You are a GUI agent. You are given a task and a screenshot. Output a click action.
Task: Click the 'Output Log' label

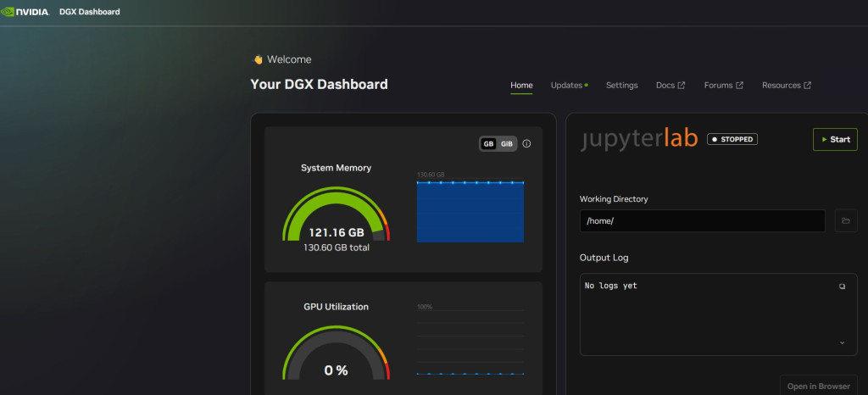[x=604, y=258]
